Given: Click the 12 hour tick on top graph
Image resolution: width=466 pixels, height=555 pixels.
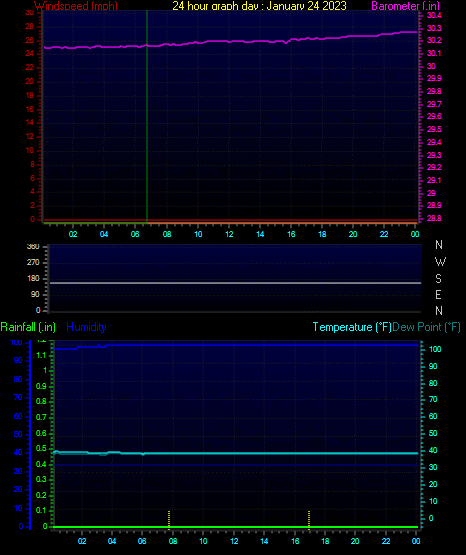Looking at the screenshot, I should tap(229, 234).
